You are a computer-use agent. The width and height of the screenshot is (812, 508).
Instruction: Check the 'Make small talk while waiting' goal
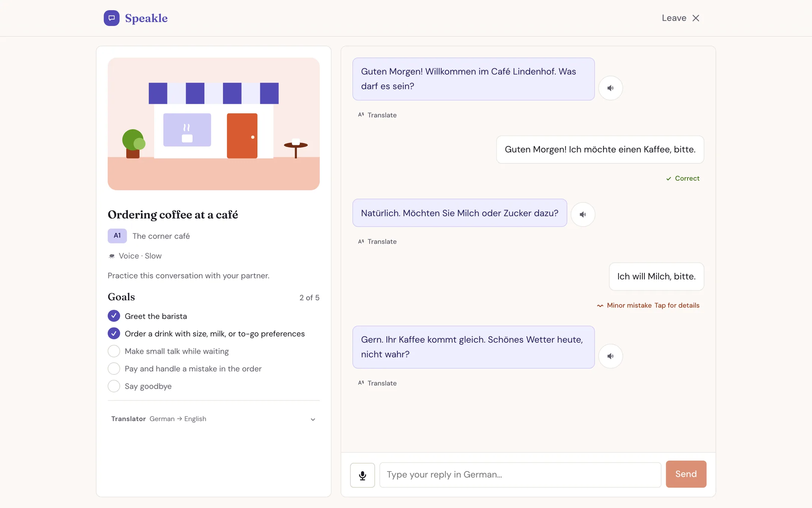[x=114, y=351]
